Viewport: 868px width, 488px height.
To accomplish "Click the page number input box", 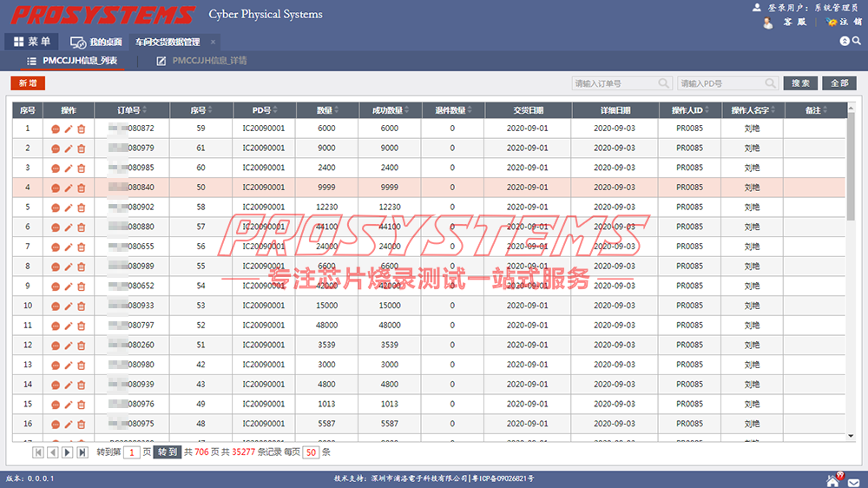I will (132, 452).
